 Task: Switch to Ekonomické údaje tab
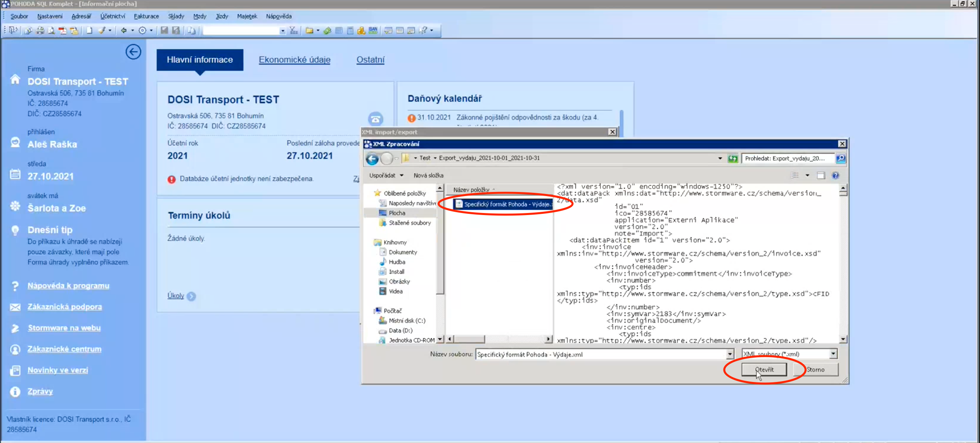[295, 60]
